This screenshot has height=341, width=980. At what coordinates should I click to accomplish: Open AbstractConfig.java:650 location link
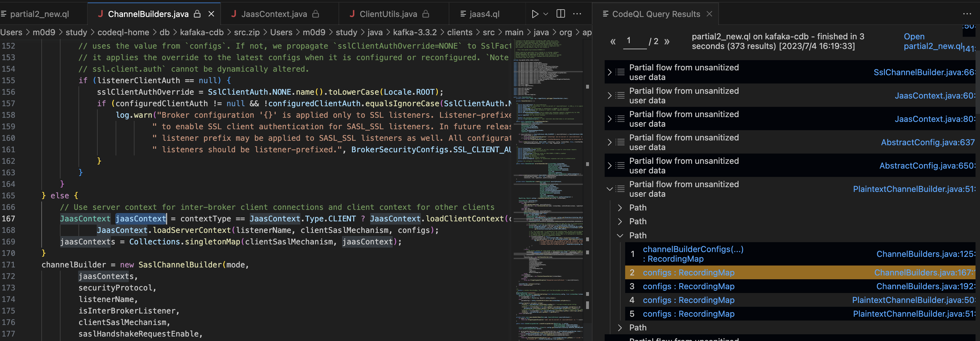pyautogui.click(x=927, y=166)
